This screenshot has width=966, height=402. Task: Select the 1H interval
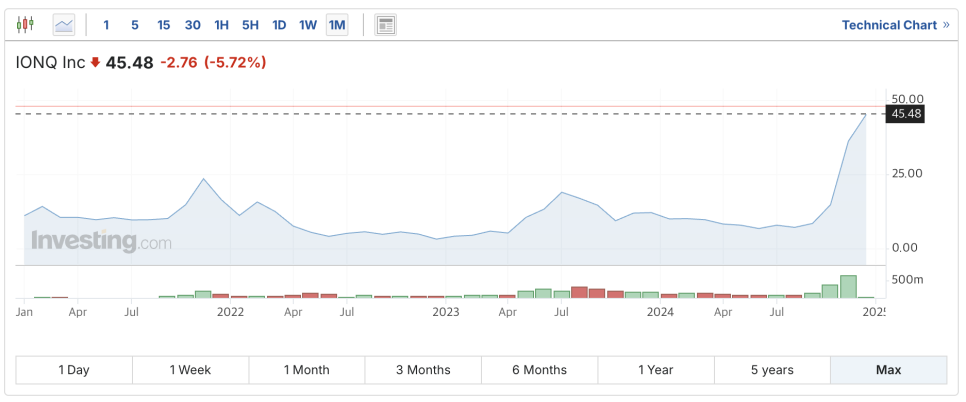click(x=221, y=25)
